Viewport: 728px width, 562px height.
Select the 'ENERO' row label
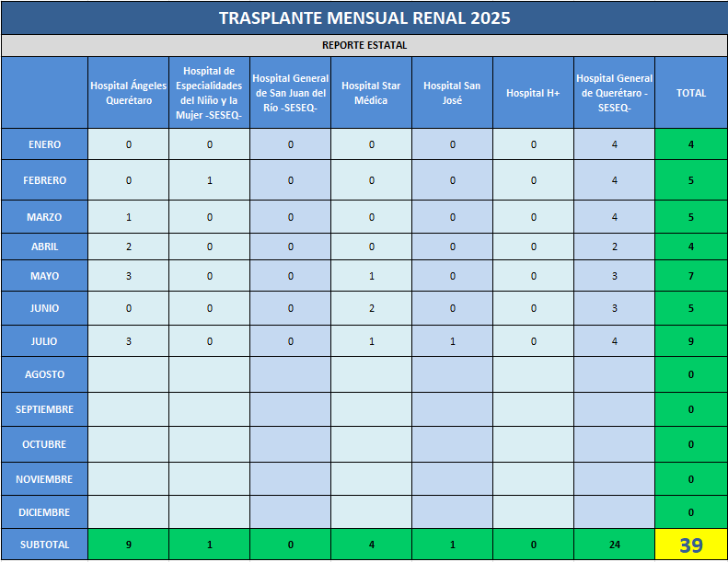[44, 144]
